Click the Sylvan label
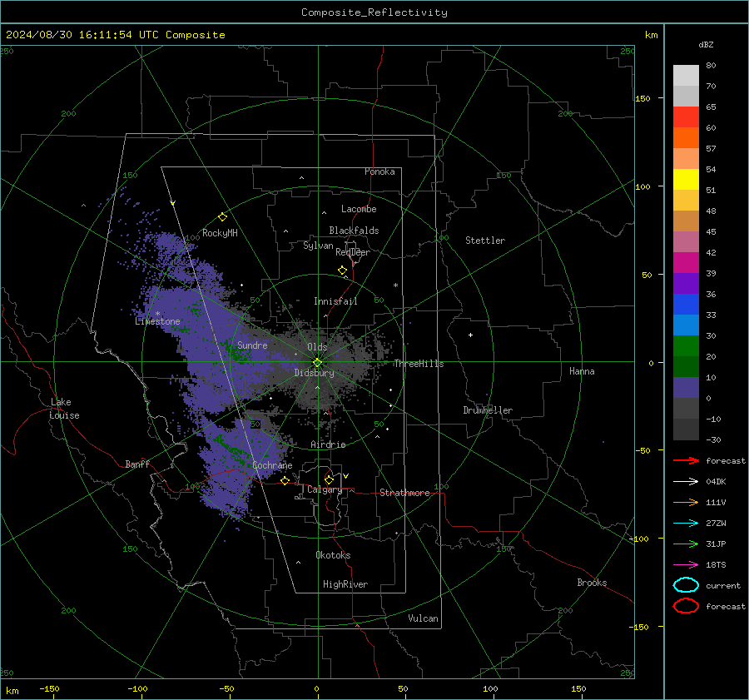The image size is (749, 700). click(318, 246)
